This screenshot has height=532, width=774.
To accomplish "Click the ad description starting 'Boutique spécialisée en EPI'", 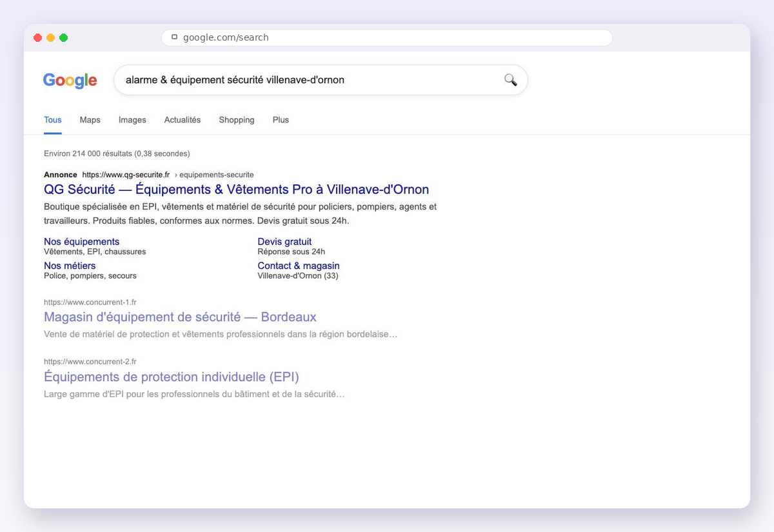I will pyautogui.click(x=240, y=213).
